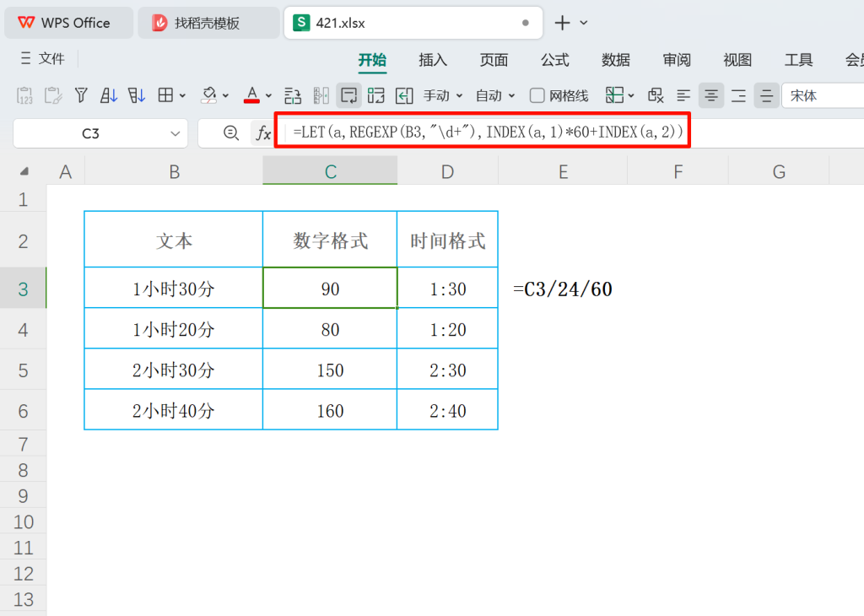
Task: Click the select-all corner triangle
Action: (24, 171)
